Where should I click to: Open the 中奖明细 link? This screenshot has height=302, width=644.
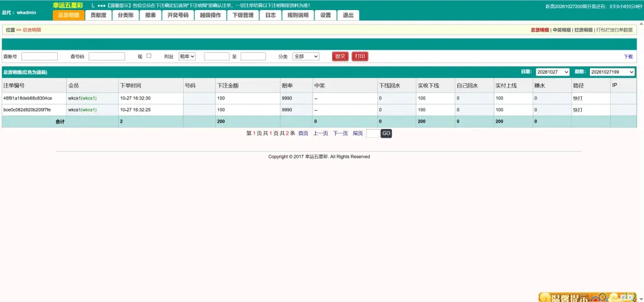[562, 30]
